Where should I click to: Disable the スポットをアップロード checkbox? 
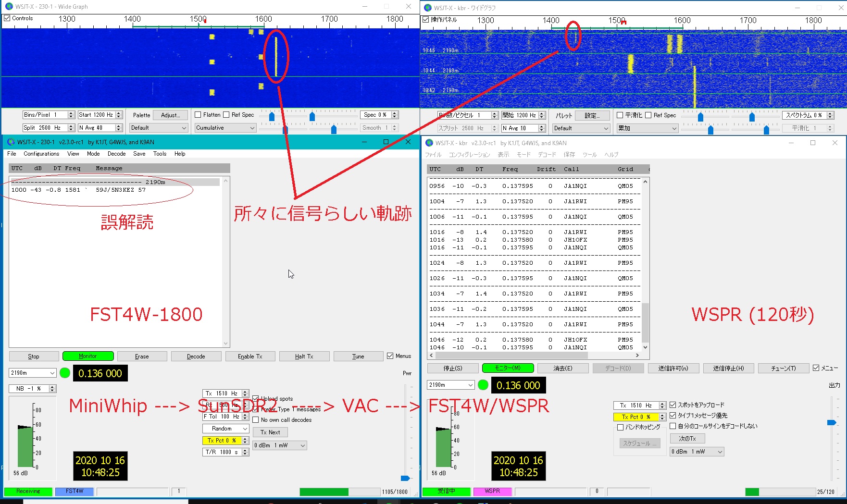click(673, 405)
